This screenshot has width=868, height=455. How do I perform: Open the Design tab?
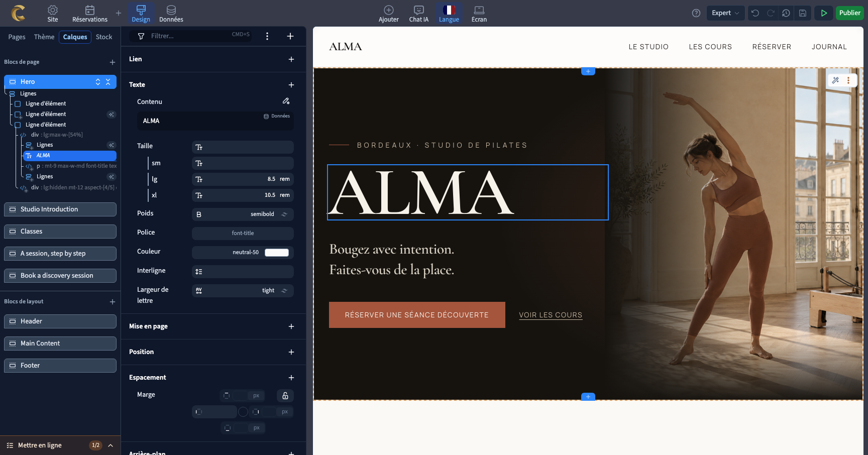[x=141, y=13]
